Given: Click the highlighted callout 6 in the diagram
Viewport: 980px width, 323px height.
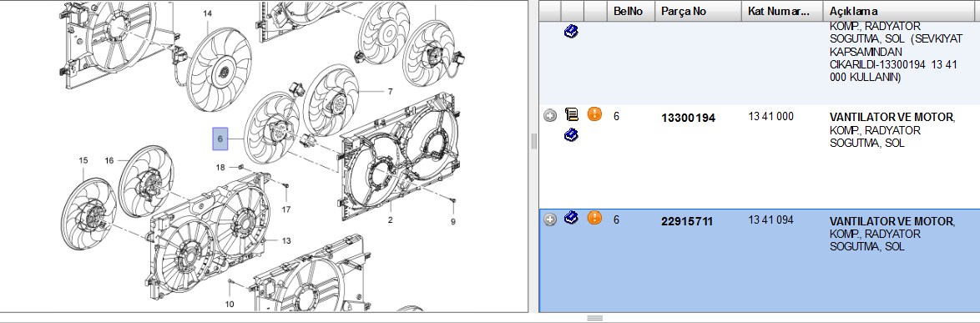Looking at the screenshot, I should pyautogui.click(x=220, y=138).
